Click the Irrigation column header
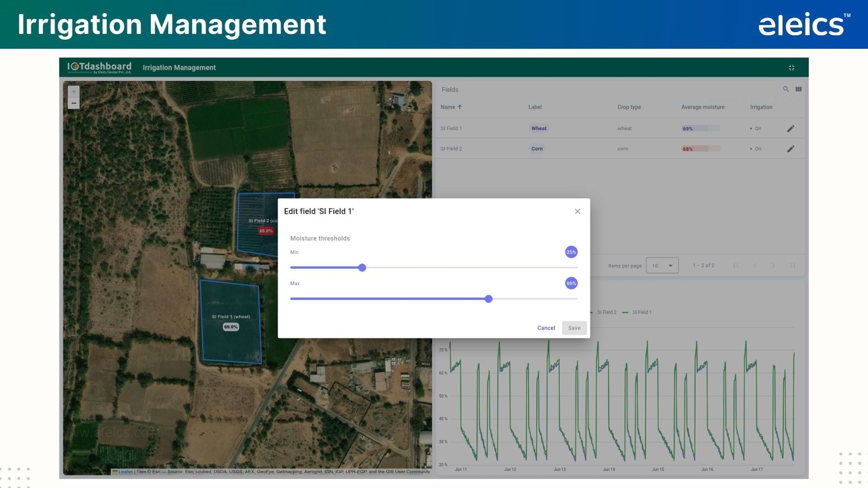 pos(761,107)
